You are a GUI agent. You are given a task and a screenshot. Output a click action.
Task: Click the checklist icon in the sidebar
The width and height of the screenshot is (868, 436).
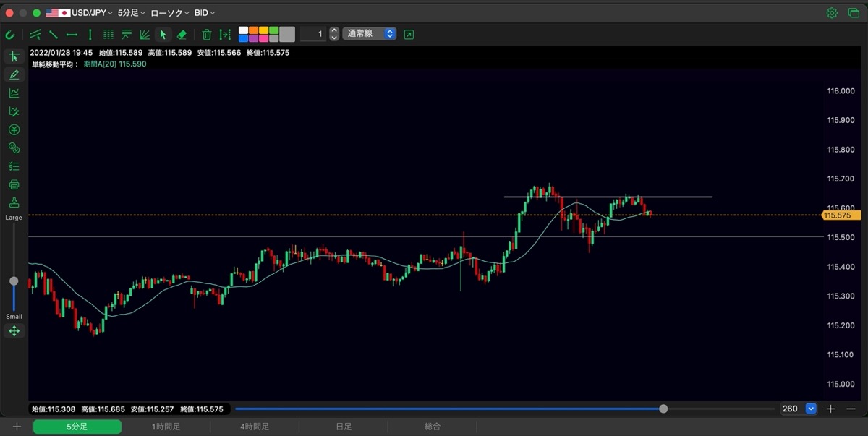point(14,166)
